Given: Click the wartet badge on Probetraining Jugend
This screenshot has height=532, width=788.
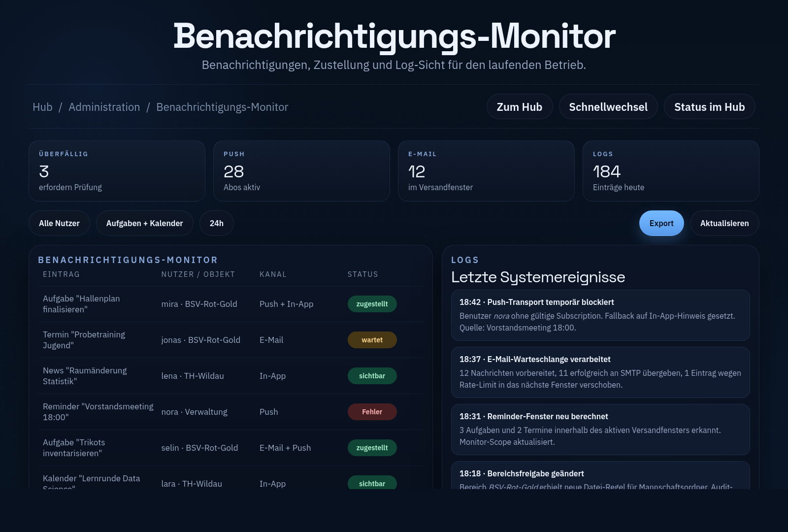Looking at the screenshot, I should click(x=372, y=340).
